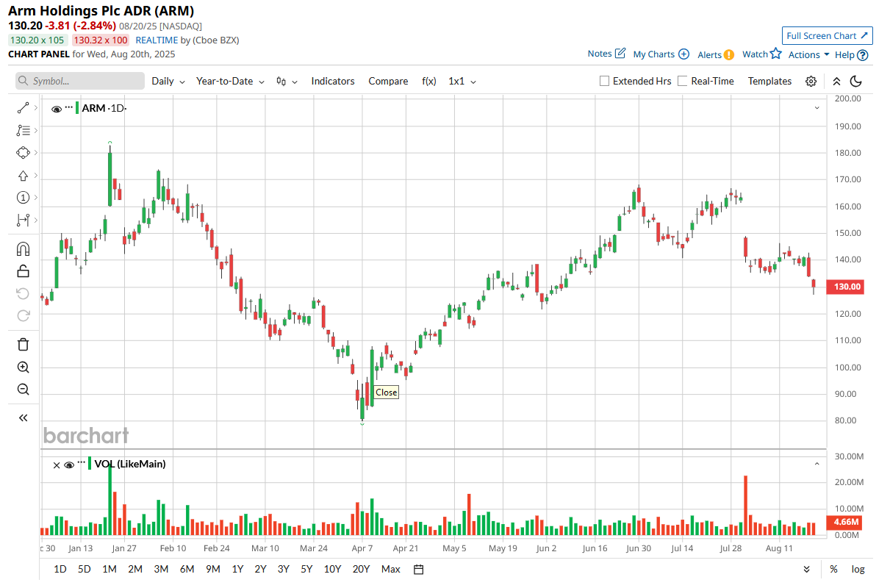The height and width of the screenshot is (588, 890).
Task: Open the Compare menu
Action: [x=388, y=82]
